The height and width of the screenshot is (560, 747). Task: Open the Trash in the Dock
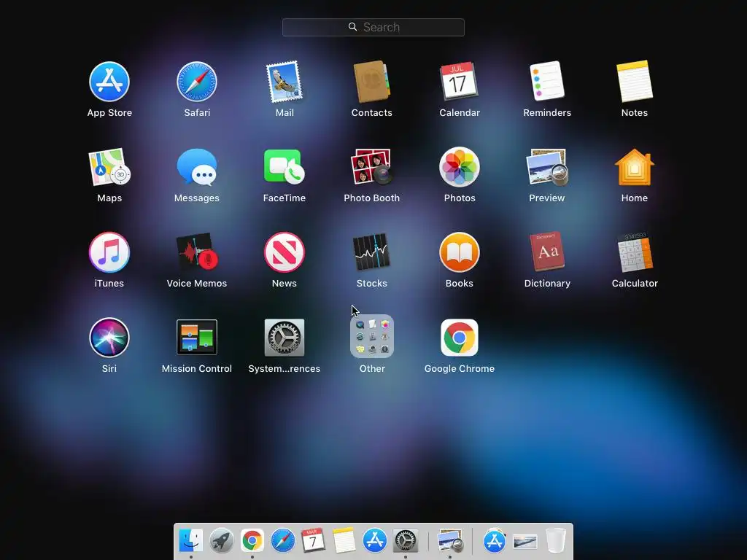point(555,540)
